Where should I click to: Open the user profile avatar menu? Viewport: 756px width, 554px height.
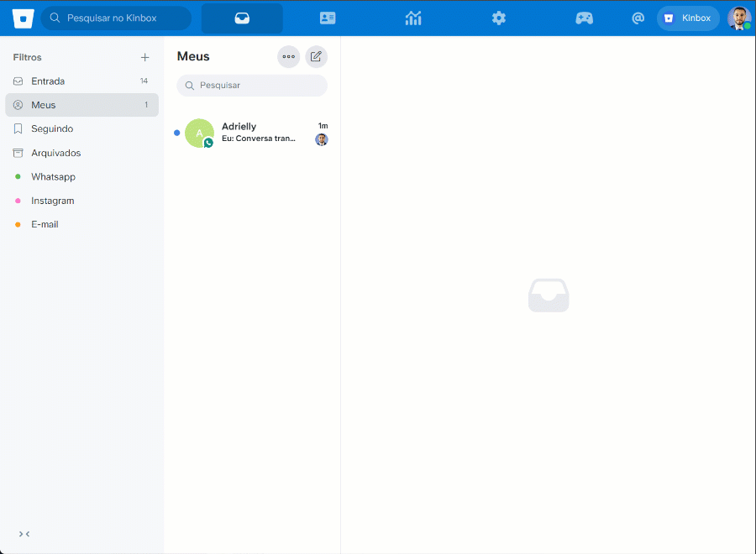click(x=738, y=18)
